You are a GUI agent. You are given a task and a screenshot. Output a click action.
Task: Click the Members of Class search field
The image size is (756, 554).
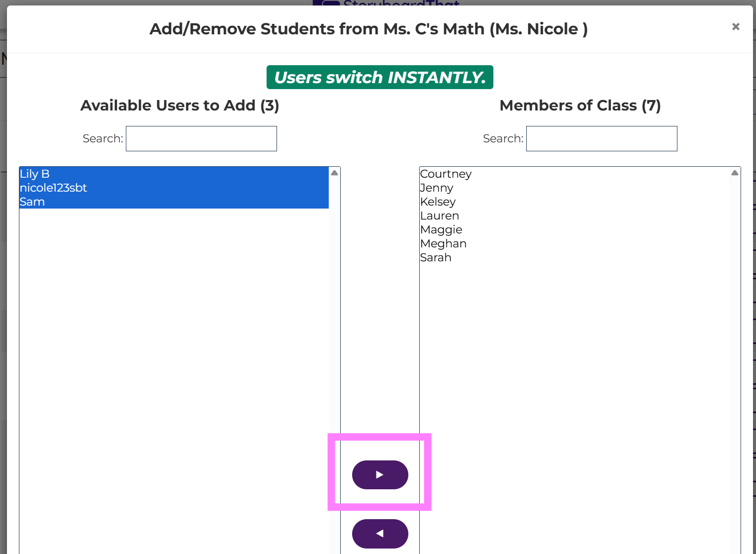coord(601,138)
